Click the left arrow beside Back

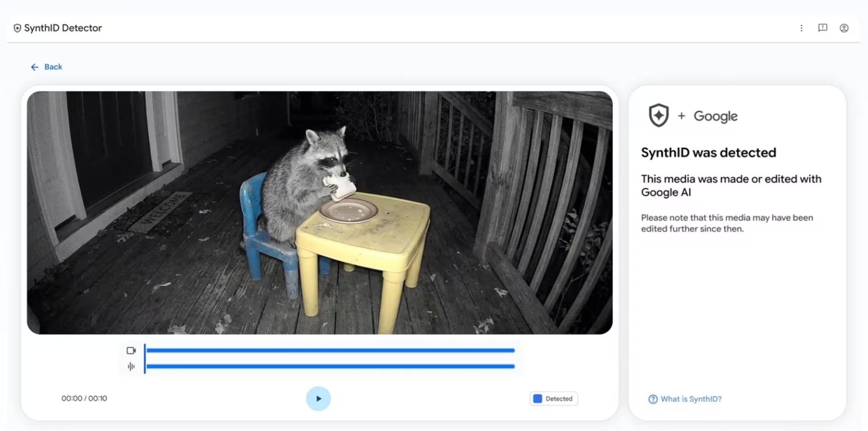(x=35, y=67)
